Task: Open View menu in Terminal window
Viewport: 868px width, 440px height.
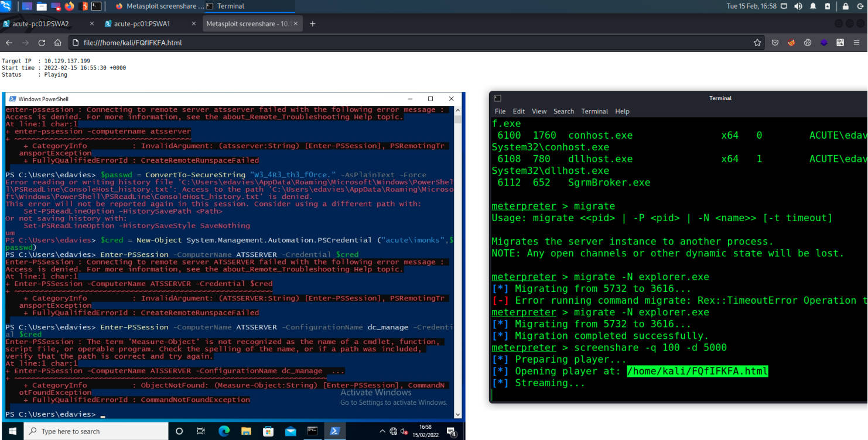Action: click(x=539, y=111)
